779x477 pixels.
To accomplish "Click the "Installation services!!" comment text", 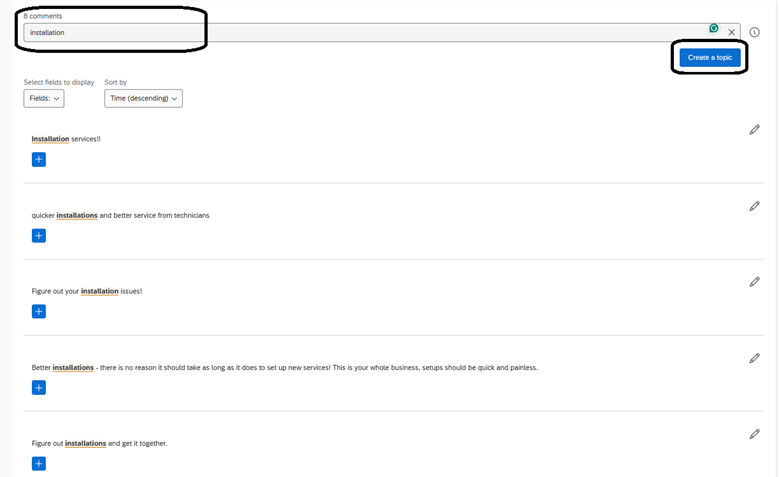I will [66, 139].
